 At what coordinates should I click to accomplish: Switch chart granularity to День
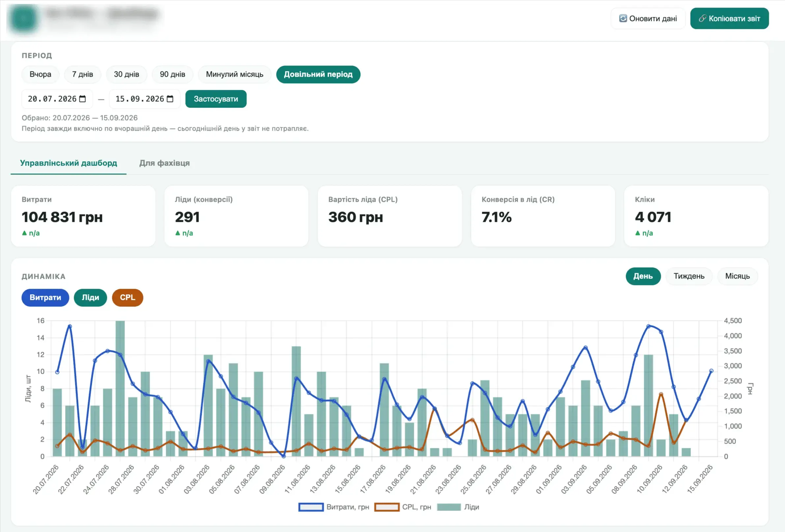[x=643, y=276]
